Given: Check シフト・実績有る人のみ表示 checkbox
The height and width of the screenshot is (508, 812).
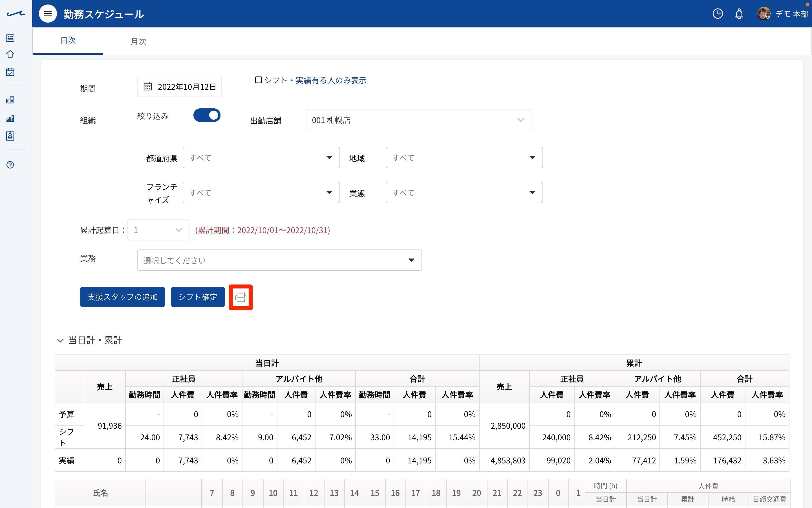Looking at the screenshot, I should tap(258, 80).
